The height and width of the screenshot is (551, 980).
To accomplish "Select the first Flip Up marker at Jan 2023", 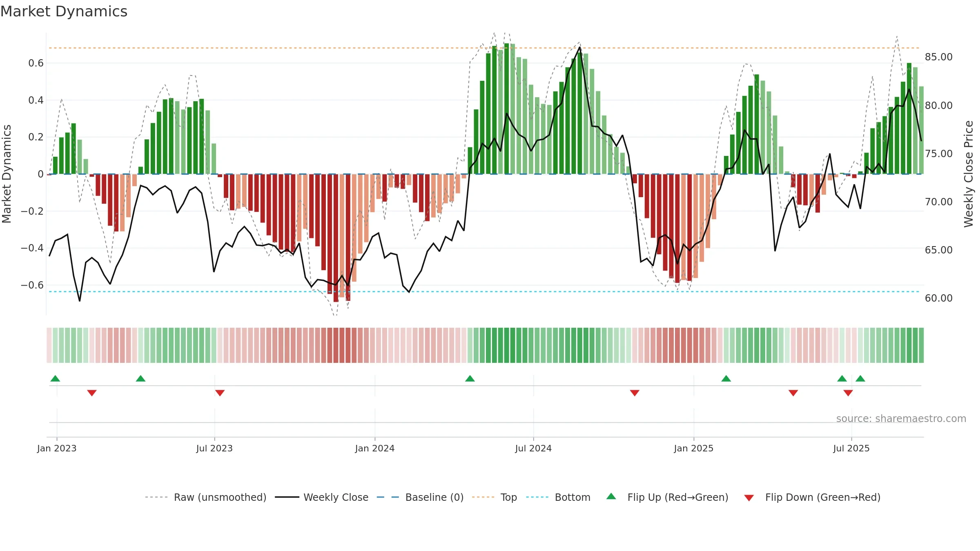I will point(55,378).
